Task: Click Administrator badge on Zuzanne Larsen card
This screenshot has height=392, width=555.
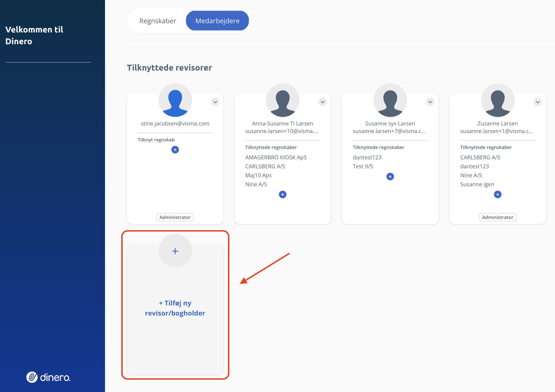Action: pos(498,217)
